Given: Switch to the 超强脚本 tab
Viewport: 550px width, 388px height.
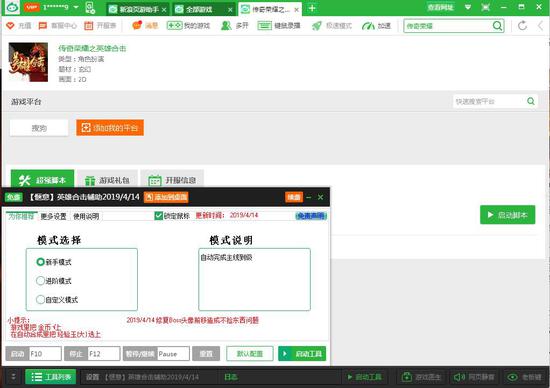Looking at the screenshot, I should (42, 180).
